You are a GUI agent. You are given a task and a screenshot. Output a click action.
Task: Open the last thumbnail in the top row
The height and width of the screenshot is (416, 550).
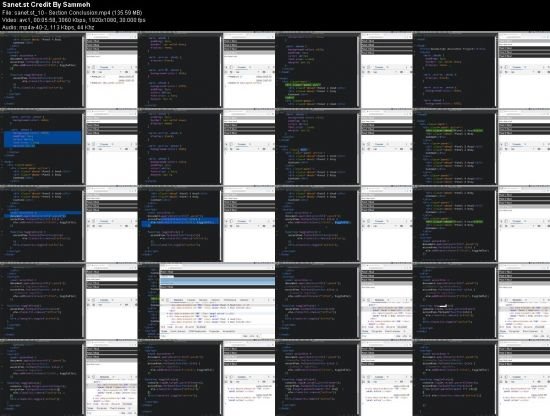click(x=481, y=70)
